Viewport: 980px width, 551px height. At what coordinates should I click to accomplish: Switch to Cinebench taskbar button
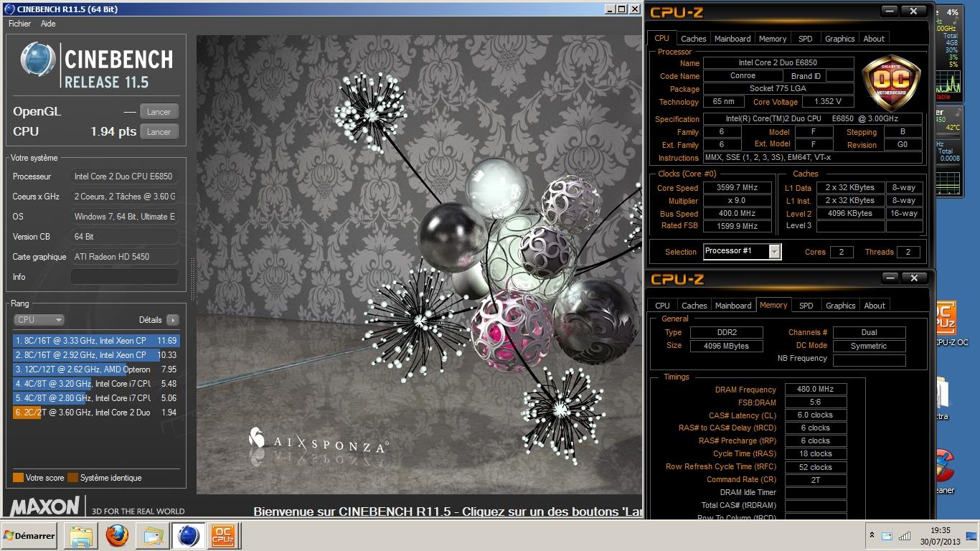[x=188, y=536]
